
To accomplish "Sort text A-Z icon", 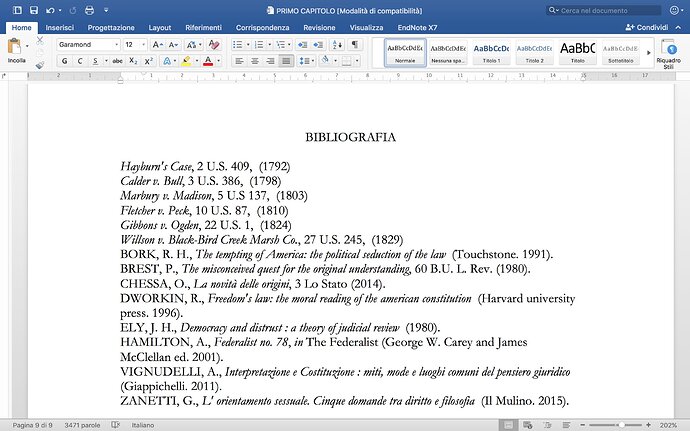I will click(x=337, y=44).
